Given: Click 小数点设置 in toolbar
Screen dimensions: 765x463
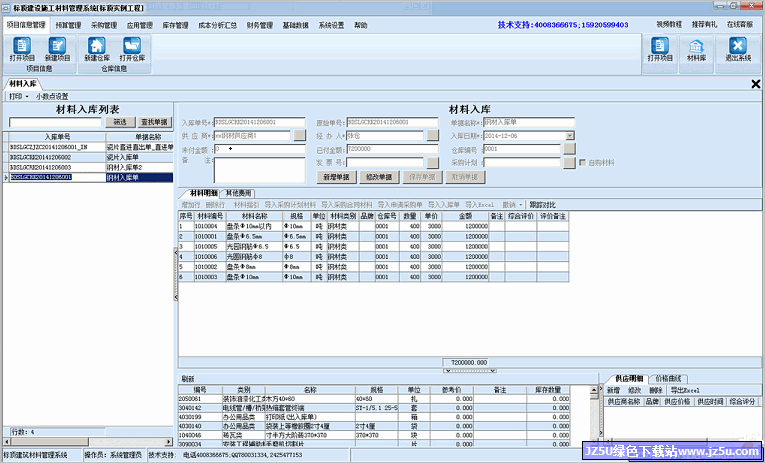Looking at the screenshot, I should 52,96.
